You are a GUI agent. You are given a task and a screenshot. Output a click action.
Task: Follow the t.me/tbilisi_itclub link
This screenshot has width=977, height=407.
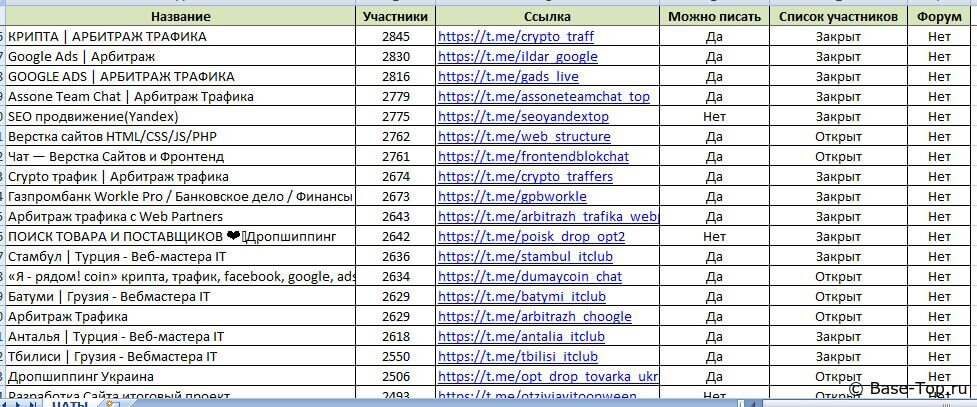(x=517, y=357)
